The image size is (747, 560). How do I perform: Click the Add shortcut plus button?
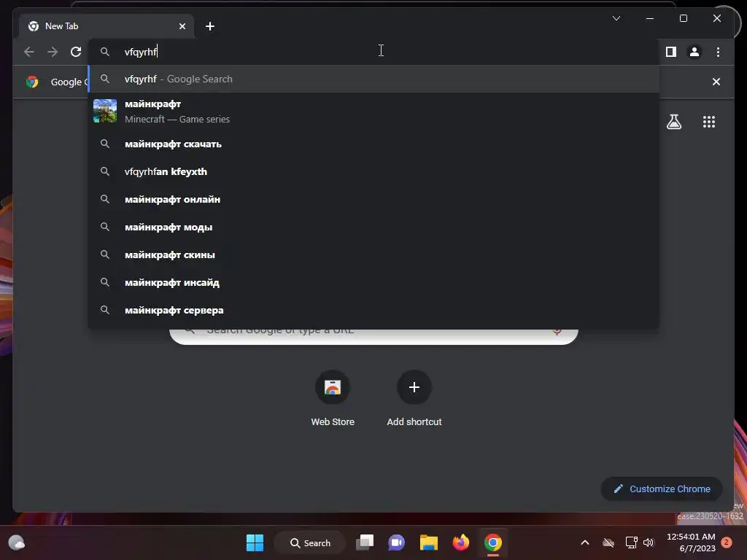point(414,387)
